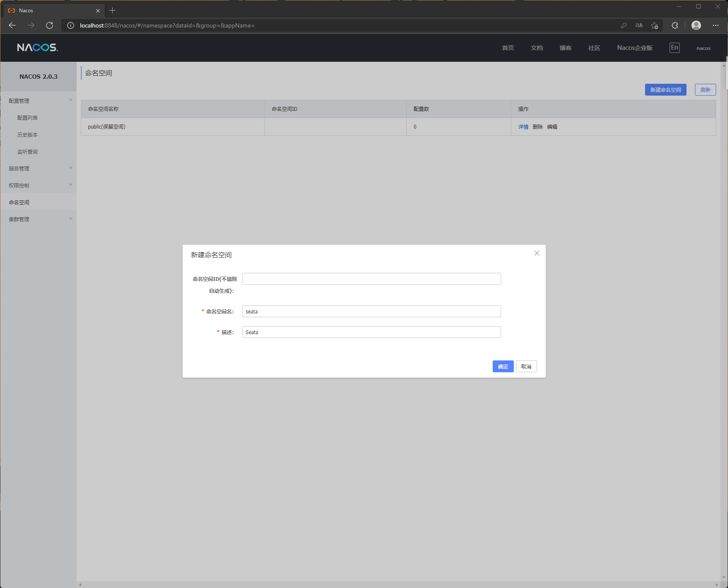Reload the page with refresh icon
This screenshot has width=728, height=588.
(50, 25)
